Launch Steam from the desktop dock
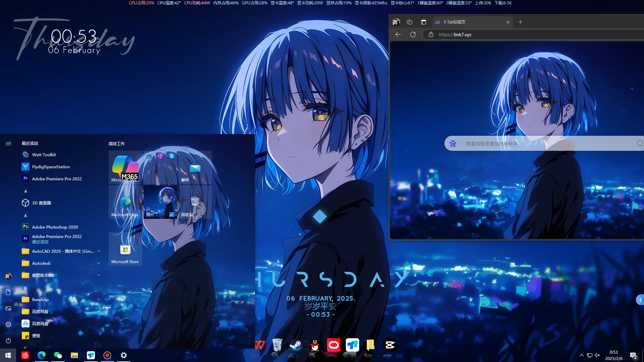644x362 pixels. 296,345
